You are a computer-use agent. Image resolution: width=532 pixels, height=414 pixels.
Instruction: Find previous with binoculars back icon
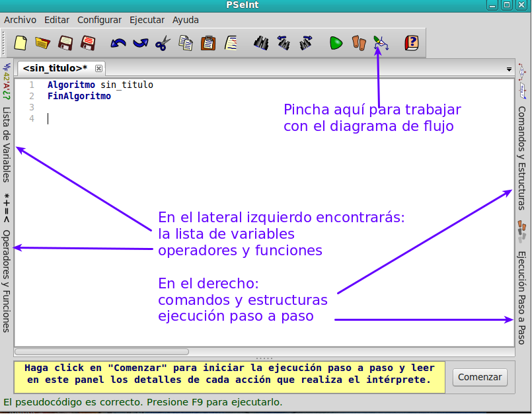pos(284,43)
